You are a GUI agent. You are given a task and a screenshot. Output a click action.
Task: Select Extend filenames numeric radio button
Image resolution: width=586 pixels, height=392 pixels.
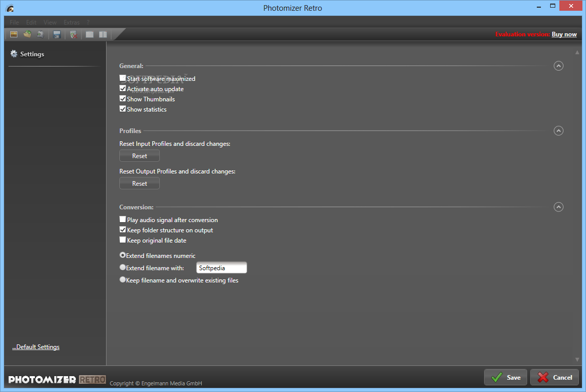[122, 255]
